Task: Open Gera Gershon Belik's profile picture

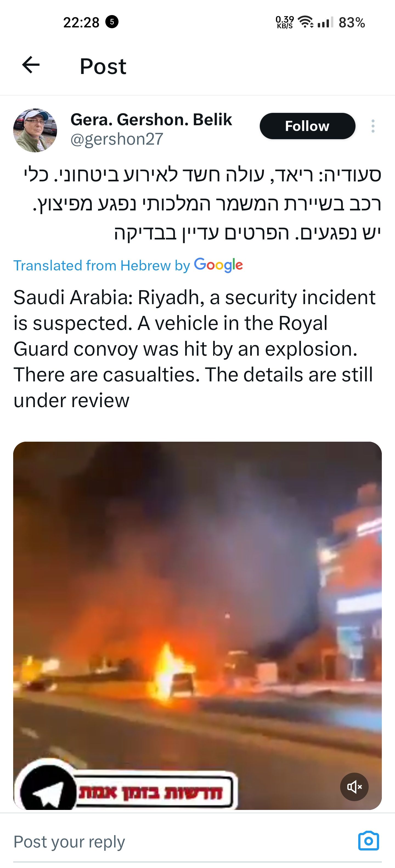Action: [x=35, y=130]
